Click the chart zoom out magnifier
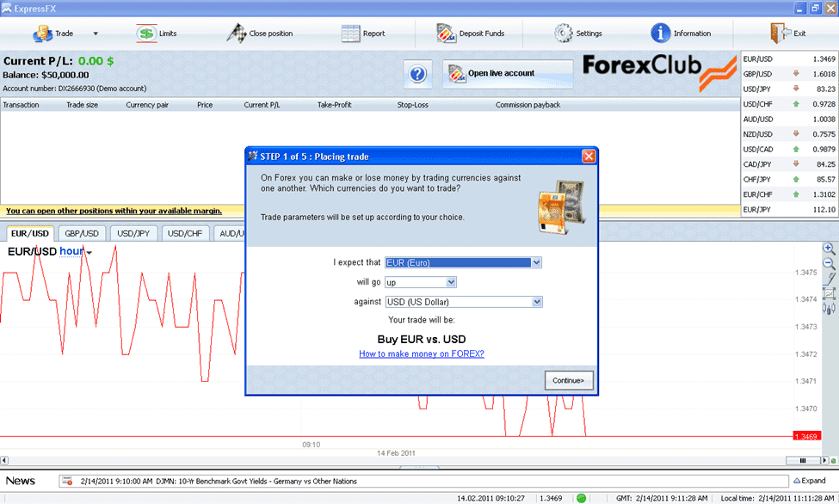 [829, 263]
